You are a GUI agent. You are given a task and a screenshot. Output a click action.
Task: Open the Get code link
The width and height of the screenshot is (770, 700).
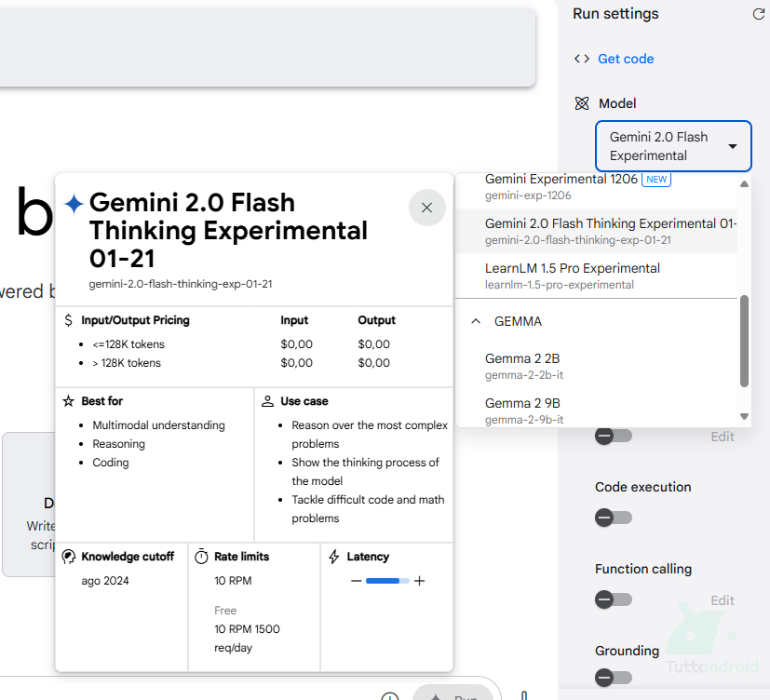(x=626, y=59)
